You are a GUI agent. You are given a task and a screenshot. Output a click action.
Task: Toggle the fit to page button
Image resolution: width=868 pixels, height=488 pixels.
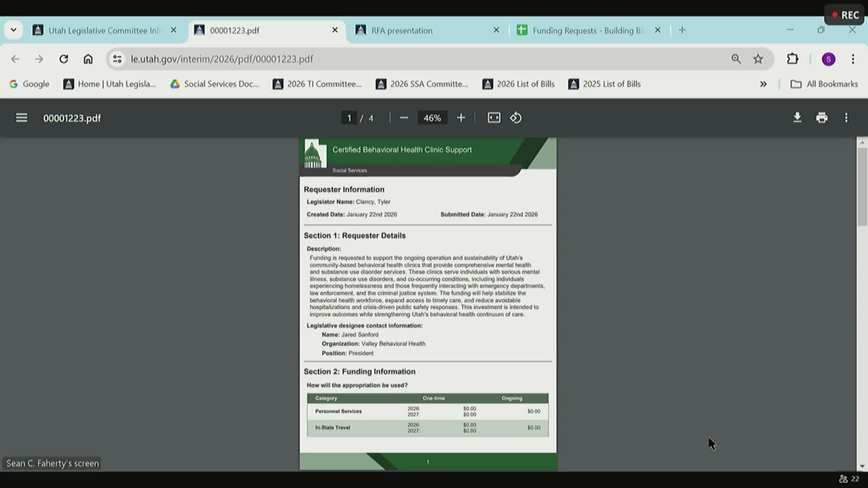pyautogui.click(x=494, y=118)
